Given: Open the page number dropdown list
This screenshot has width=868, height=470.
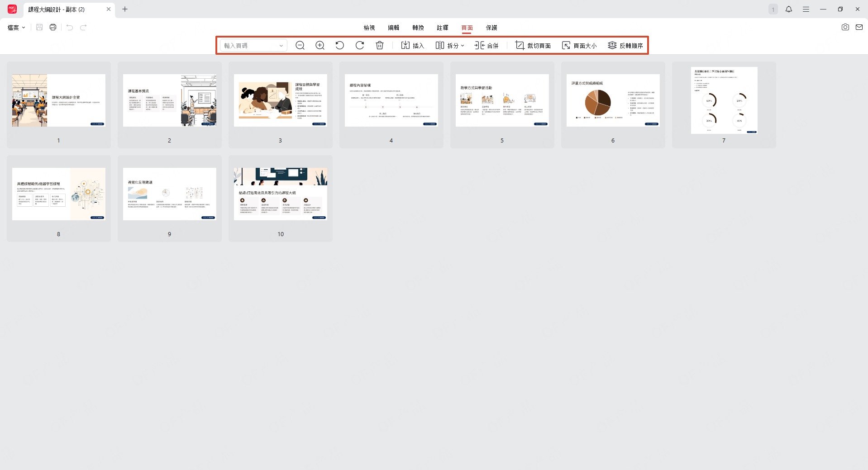Looking at the screenshot, I should [281, 45].
